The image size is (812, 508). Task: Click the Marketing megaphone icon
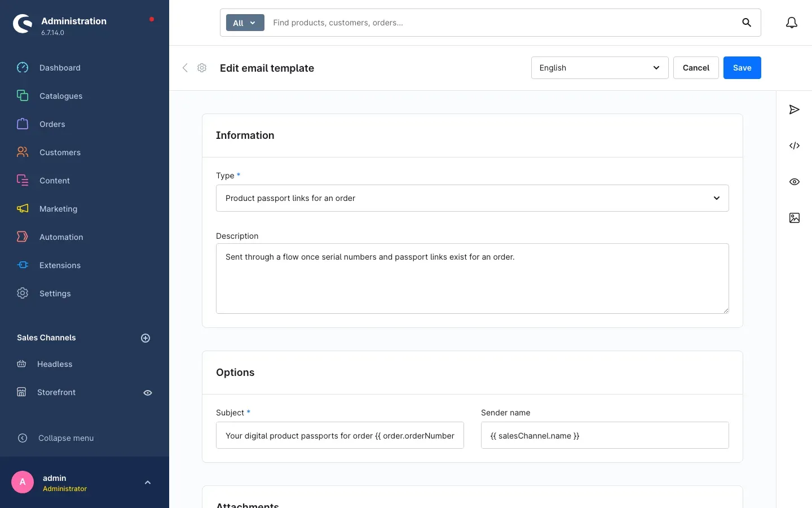(x=23, y=209)
